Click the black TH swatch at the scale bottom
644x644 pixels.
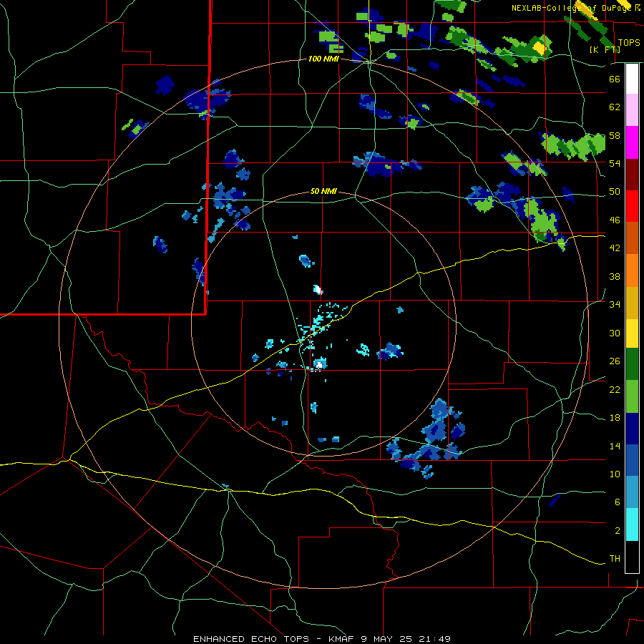(632, 557)
